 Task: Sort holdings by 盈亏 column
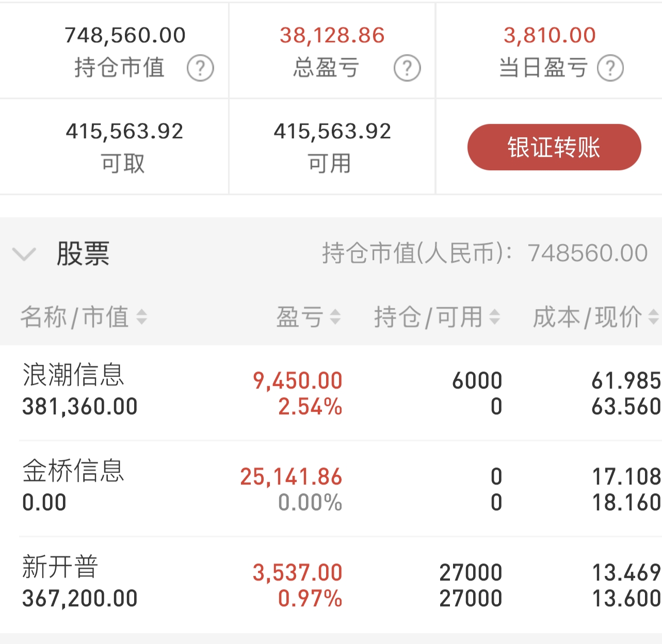point(335,317)
